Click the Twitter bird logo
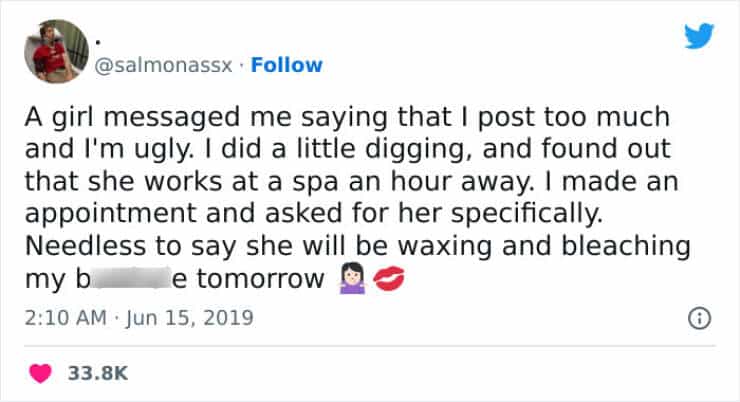The height and width of the screenshot is (402, 740). pyautogui.click(x=699, y=37)
